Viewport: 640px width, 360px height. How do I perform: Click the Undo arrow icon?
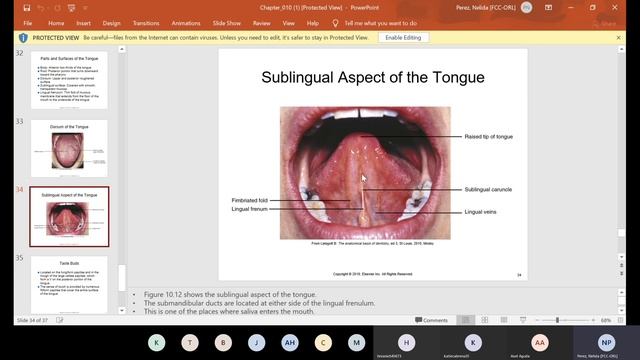(x=40, y=8)
